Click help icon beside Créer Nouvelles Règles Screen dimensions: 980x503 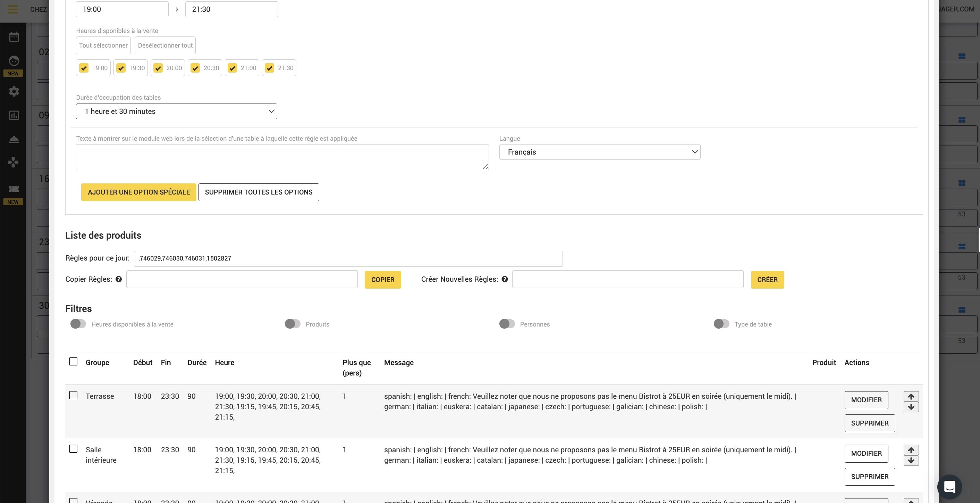(505, 280)
